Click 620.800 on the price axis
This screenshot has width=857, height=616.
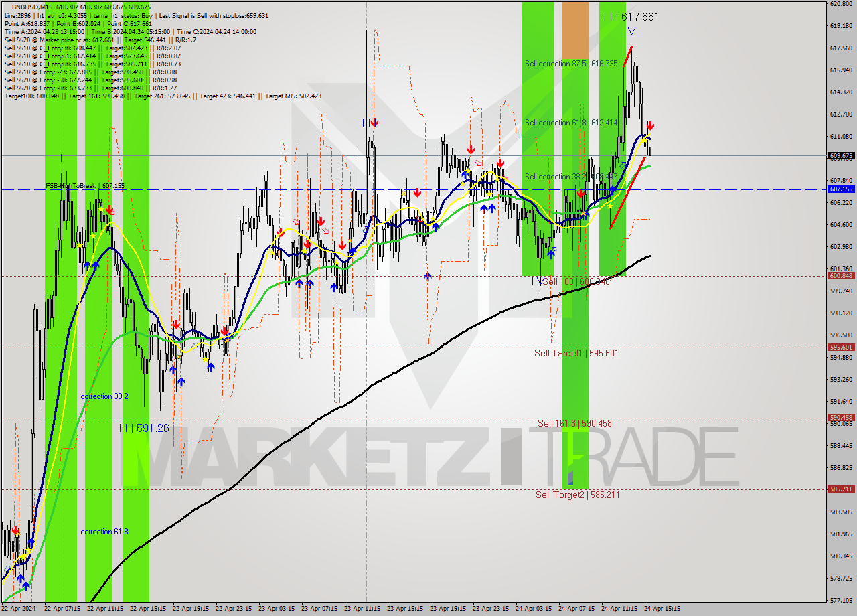[841, 4]
